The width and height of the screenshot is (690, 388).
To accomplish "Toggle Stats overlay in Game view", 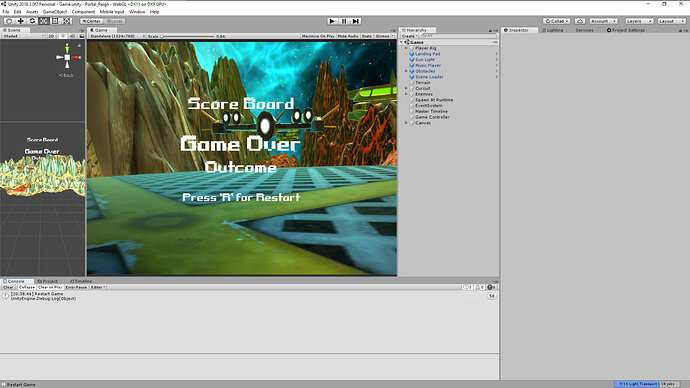I will pyautogui.click(x=367, y=36).
